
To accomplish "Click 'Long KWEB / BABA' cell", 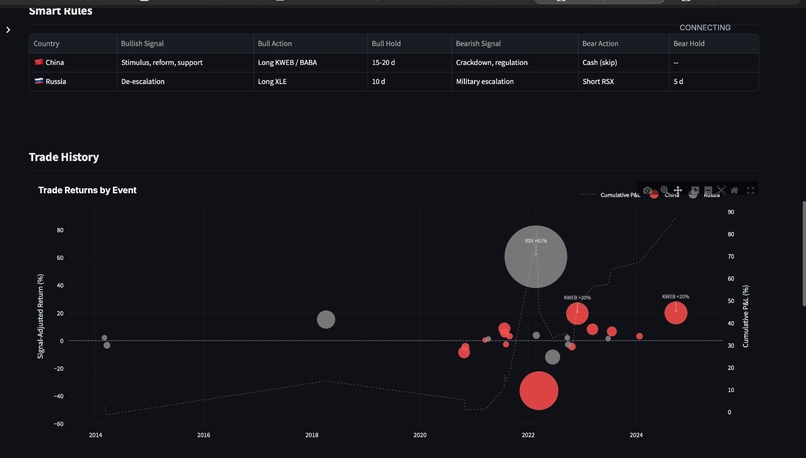I will (x=310, y=63).
